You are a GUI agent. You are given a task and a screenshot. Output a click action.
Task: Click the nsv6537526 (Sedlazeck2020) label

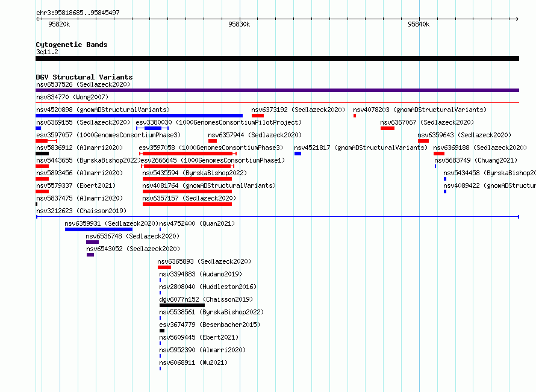(83, 84)
